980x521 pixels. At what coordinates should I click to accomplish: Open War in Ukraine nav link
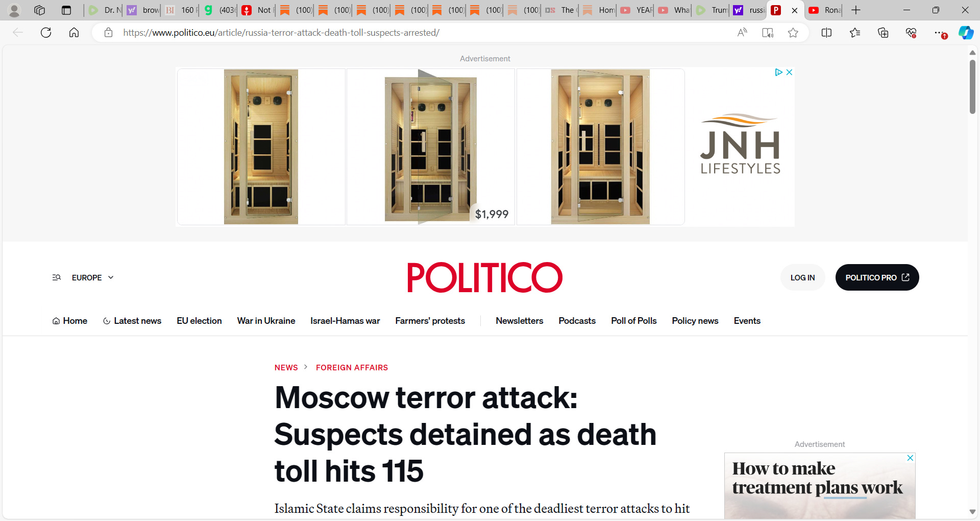pos(266,321)
